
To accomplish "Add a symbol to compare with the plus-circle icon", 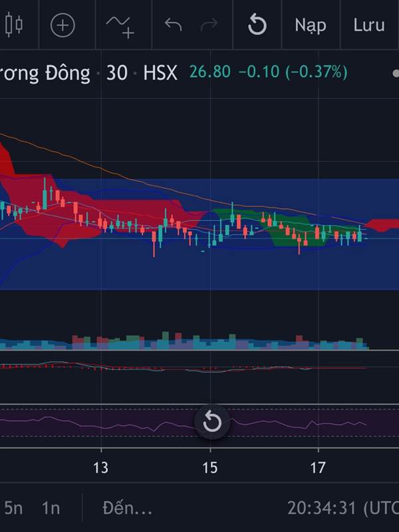I will click(63, 25).
